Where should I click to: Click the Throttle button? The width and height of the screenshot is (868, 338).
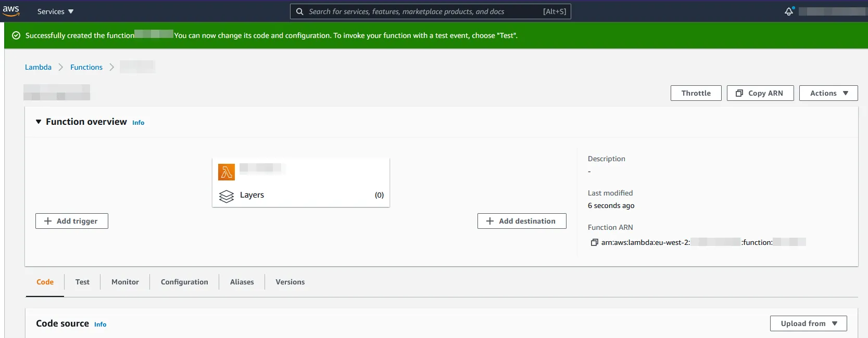coord(696,93)
